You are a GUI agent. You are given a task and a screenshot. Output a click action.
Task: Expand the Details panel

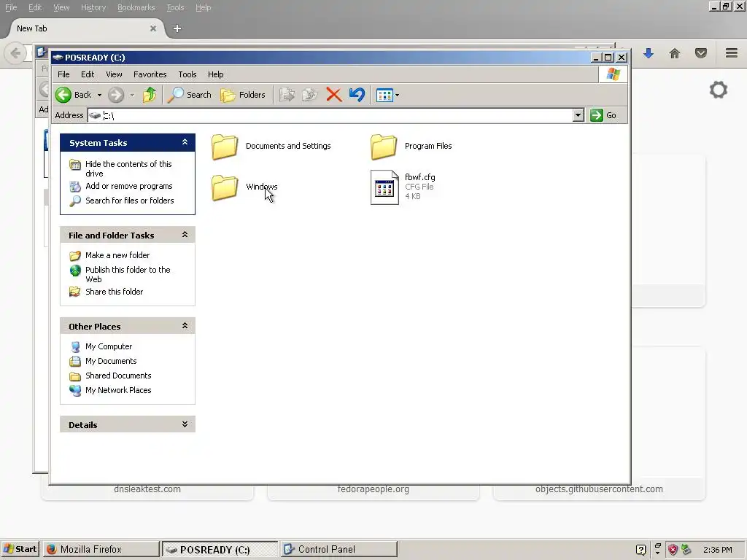pyautogui.click(x=185, y=424)
